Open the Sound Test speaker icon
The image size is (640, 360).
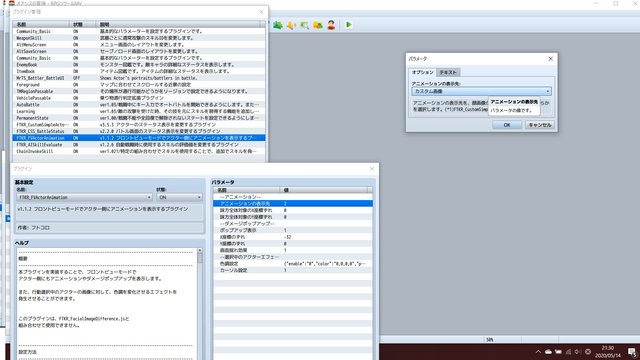[291, 25]
